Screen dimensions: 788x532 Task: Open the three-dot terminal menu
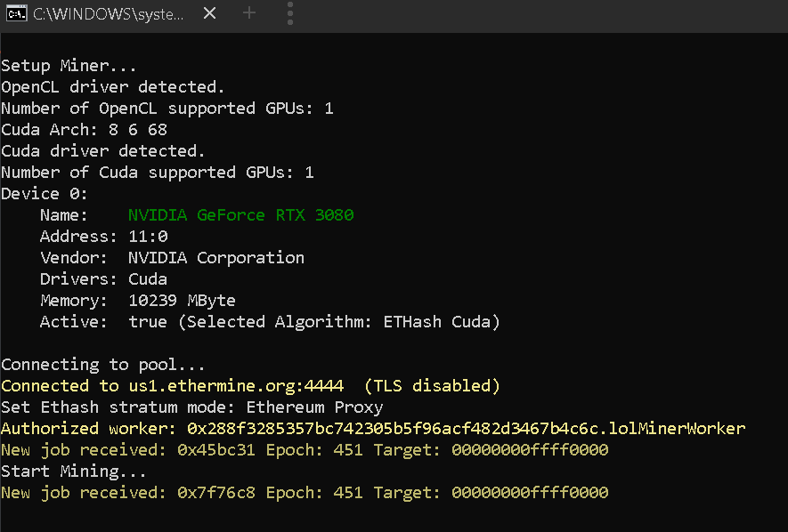coord(290,13)
